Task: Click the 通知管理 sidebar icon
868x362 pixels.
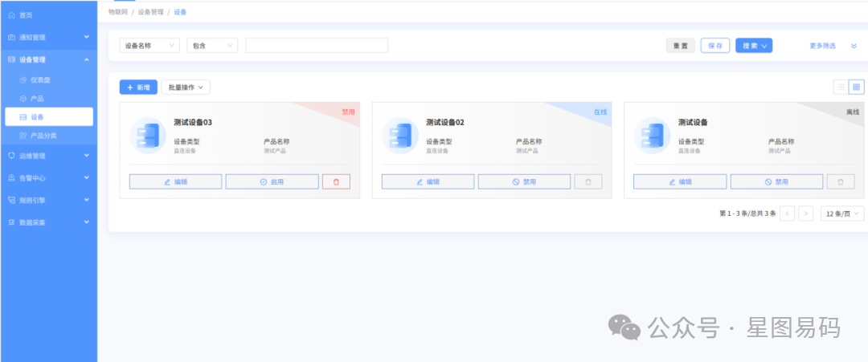Action: point(11,38)
